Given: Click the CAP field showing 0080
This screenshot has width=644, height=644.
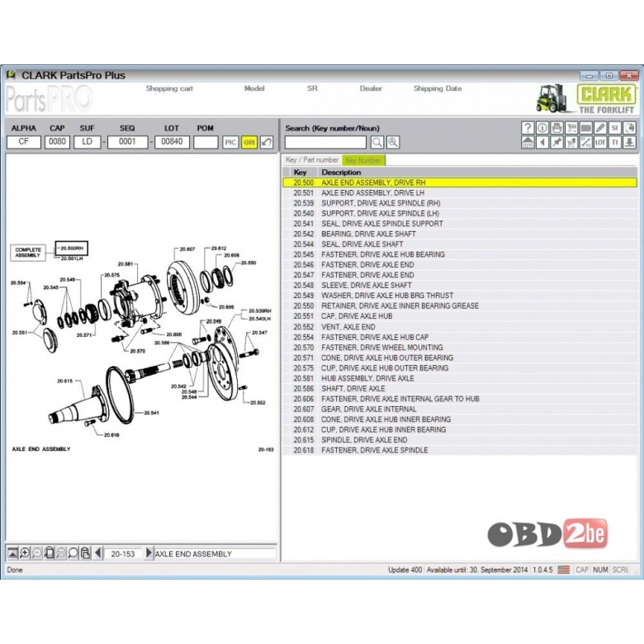Looking at the screenshot, I should click(57, 142).
